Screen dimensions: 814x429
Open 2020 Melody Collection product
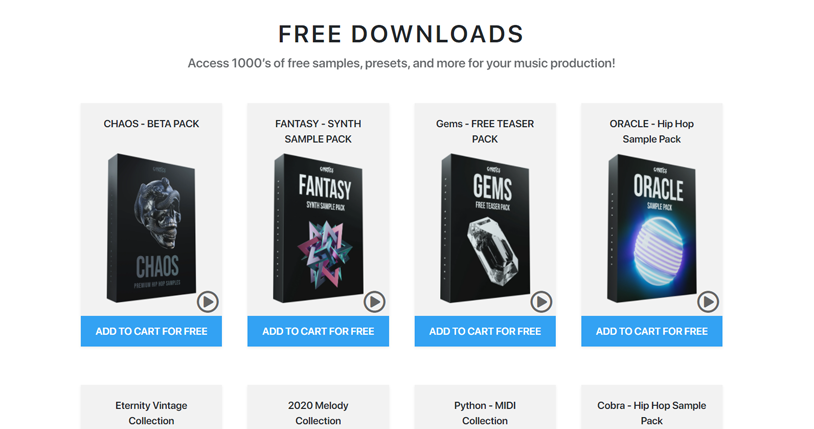318,413
